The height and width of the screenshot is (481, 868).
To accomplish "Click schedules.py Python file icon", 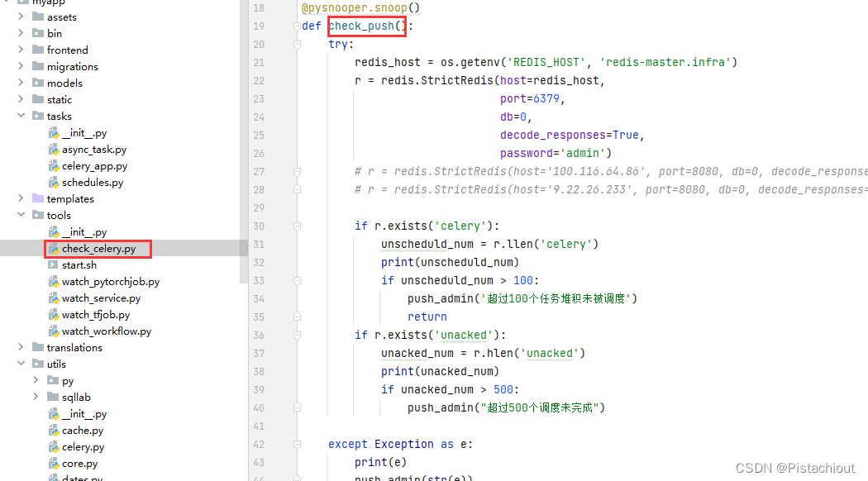I will [54, 182].
